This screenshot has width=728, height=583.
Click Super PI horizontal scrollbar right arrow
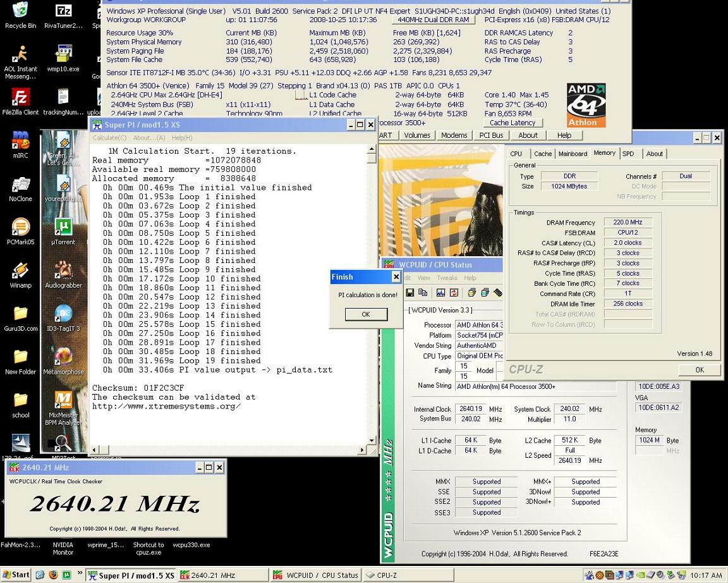coord(363,450)
